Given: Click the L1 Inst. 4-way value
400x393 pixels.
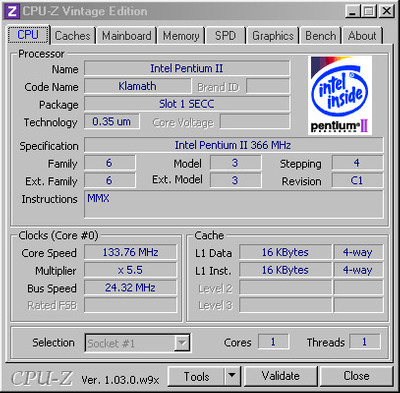Looking at the screenshot, I should pos(358,270).
